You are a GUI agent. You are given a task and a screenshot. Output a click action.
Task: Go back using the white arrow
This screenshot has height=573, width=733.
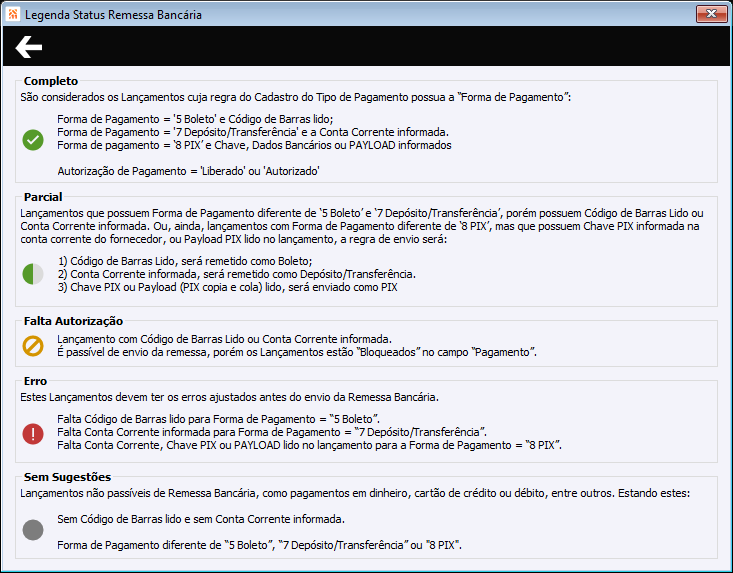tap(29, 47)
